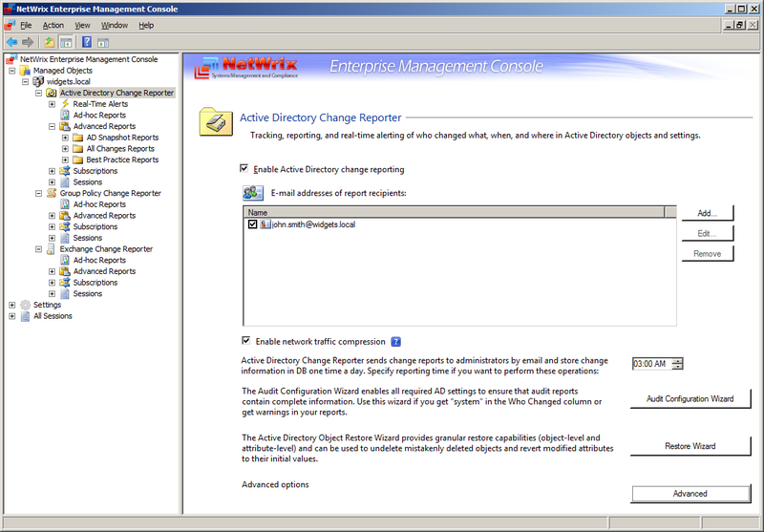Click the 03:00 AM reporting time field
This screenshot has width=764, height=532.
coord(651,364)
